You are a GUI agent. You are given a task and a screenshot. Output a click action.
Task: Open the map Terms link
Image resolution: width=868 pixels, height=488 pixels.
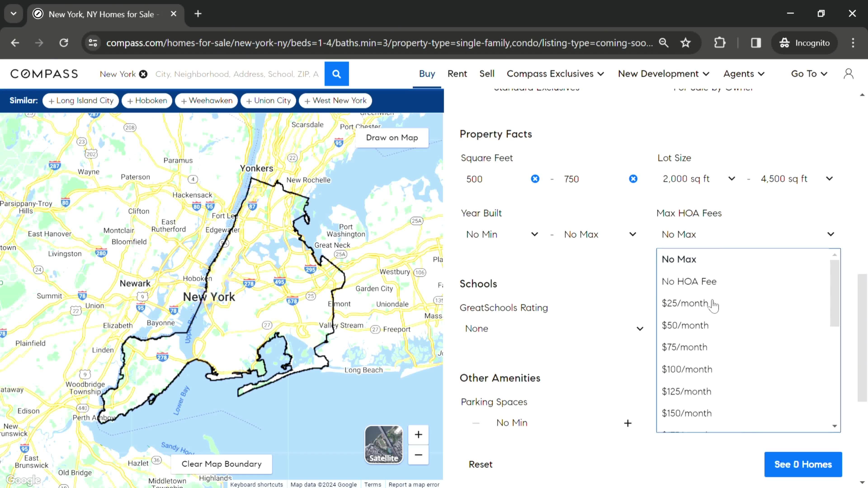click(372, 484)
